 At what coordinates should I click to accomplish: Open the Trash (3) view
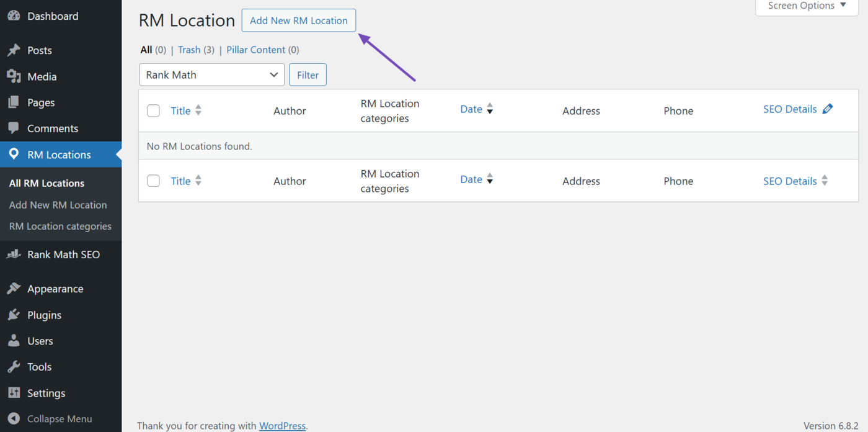pyautogui.click(x=196, y=50)
